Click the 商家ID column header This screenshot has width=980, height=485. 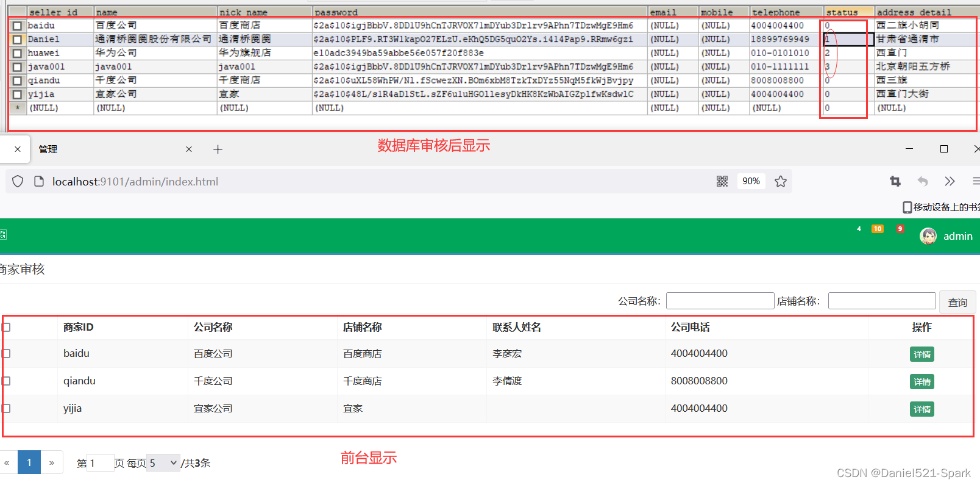click(79, 327)
